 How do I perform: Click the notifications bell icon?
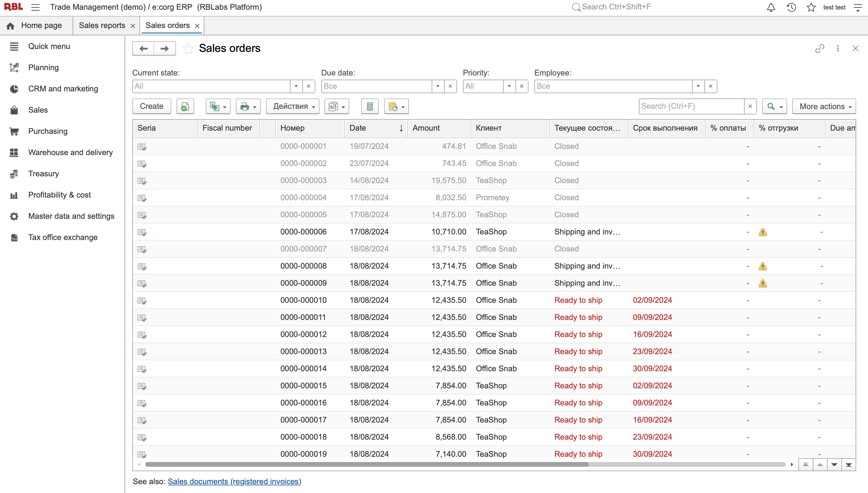[x=771, y=7]
